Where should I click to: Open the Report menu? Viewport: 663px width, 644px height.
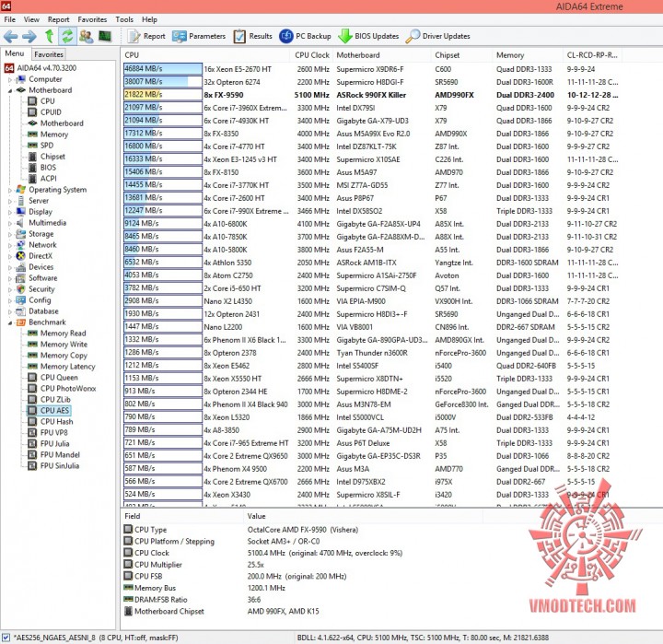tap(58, 19)
